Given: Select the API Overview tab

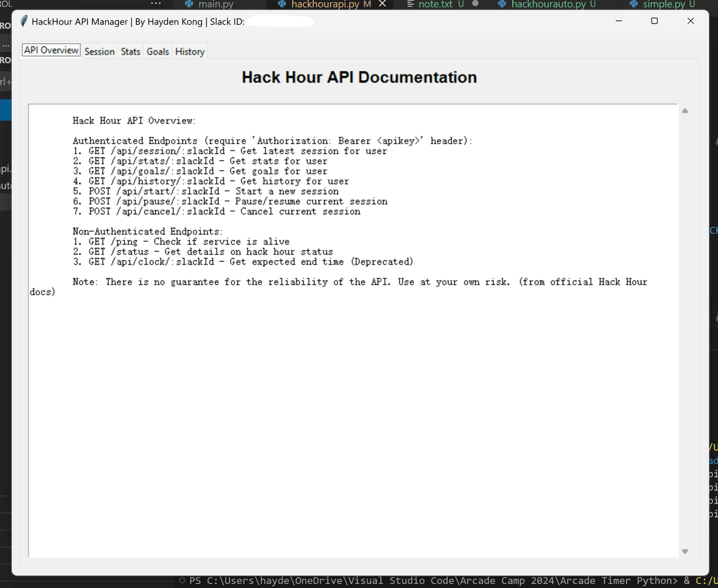Looking at the screenshot, I should (x=51, y=50).
